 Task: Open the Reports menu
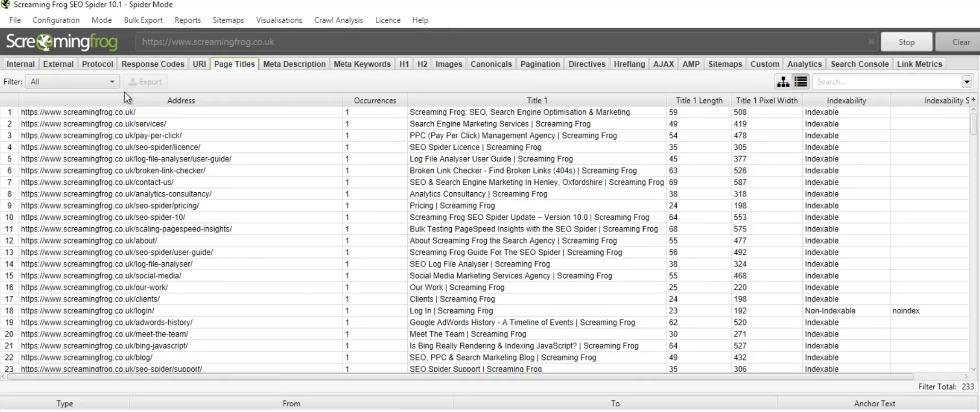188,20
